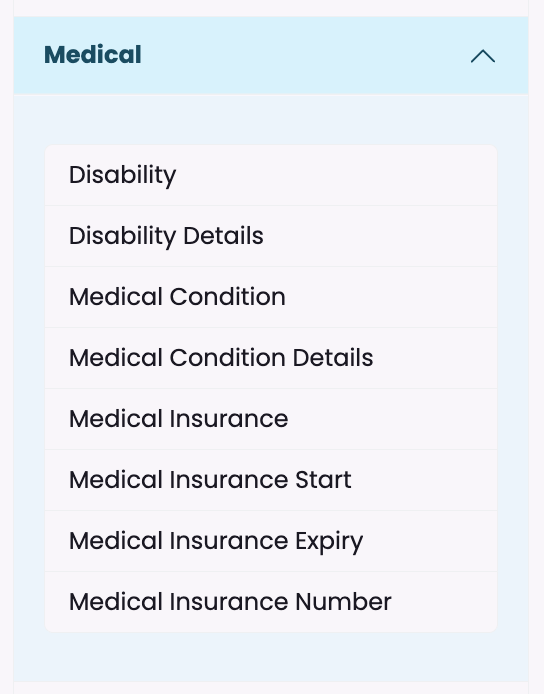Select Medical Insurance Number
Viewport: 544px width, 694px height.
click(271, 602)
